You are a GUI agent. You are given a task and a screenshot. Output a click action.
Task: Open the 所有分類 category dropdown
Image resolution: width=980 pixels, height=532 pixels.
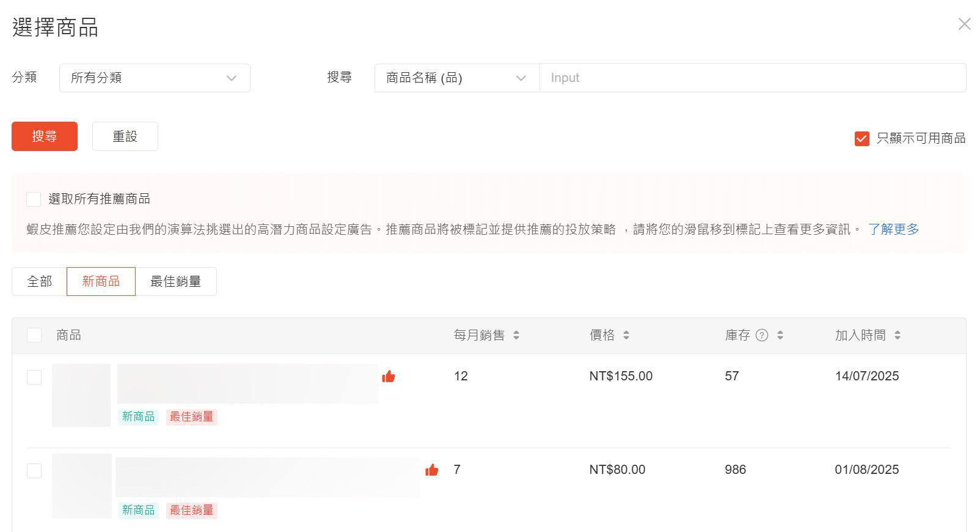[x=155, y=78]
